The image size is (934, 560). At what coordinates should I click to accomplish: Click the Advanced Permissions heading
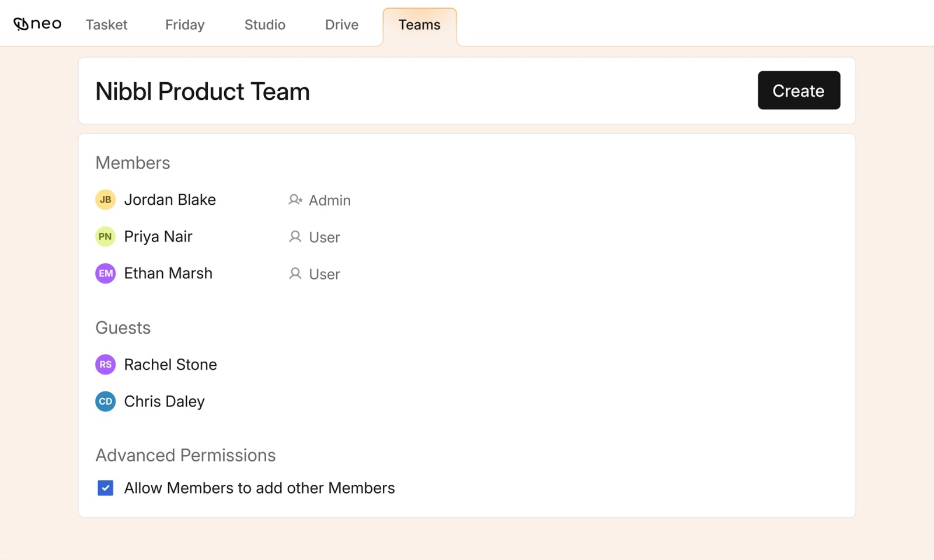186,455
